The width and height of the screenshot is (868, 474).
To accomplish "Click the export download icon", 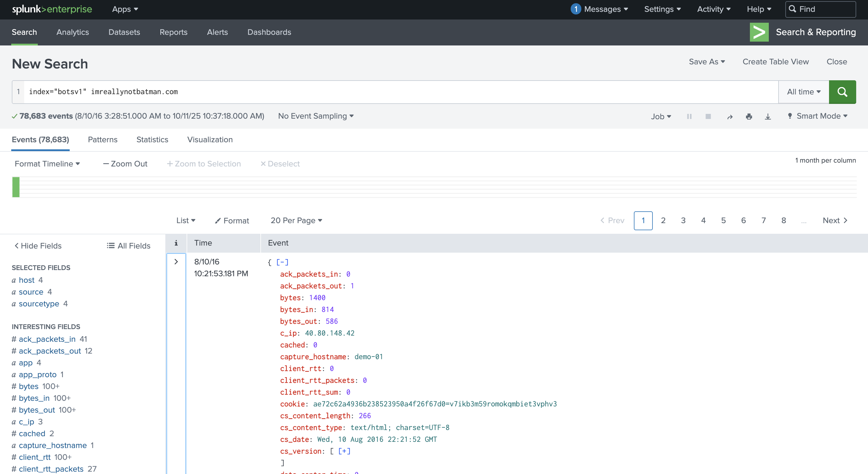I will (x=768, y=117).
